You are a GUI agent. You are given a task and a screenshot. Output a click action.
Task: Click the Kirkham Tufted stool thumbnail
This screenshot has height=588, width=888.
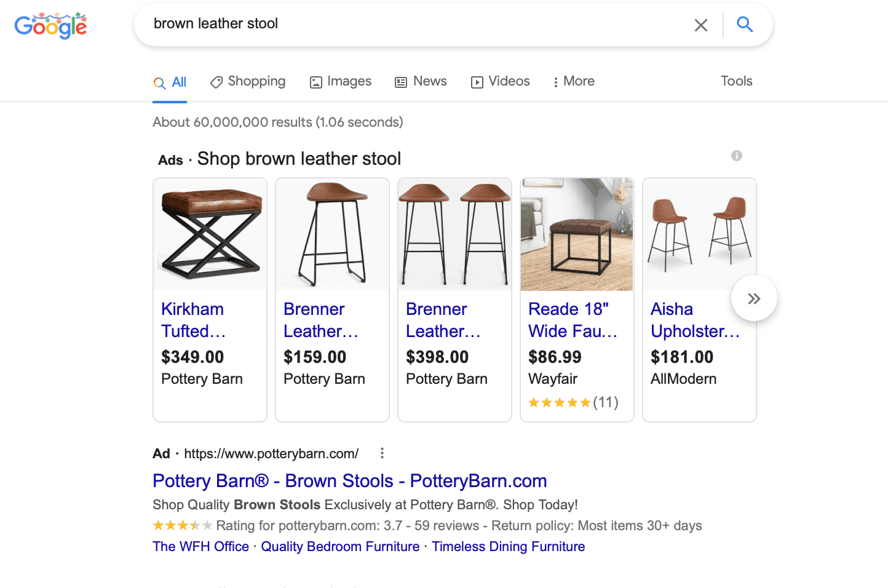(x=210, y=234)
